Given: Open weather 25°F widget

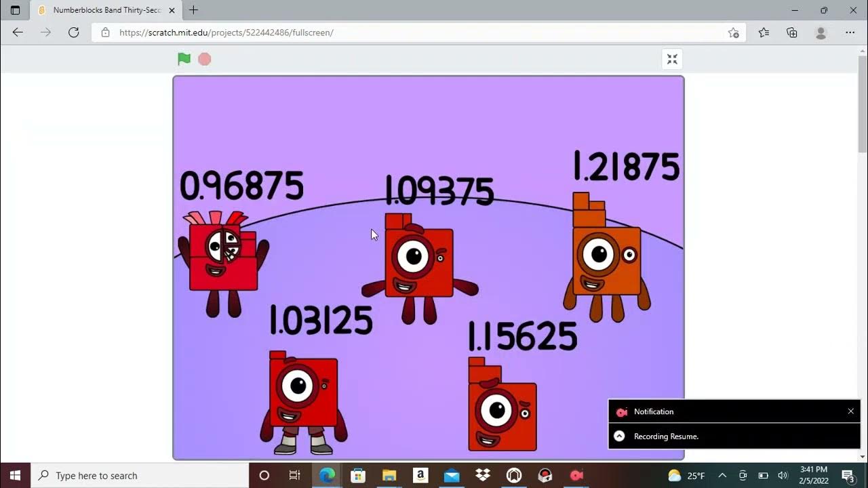Looking at the screenshot, I should pos(686,475).
